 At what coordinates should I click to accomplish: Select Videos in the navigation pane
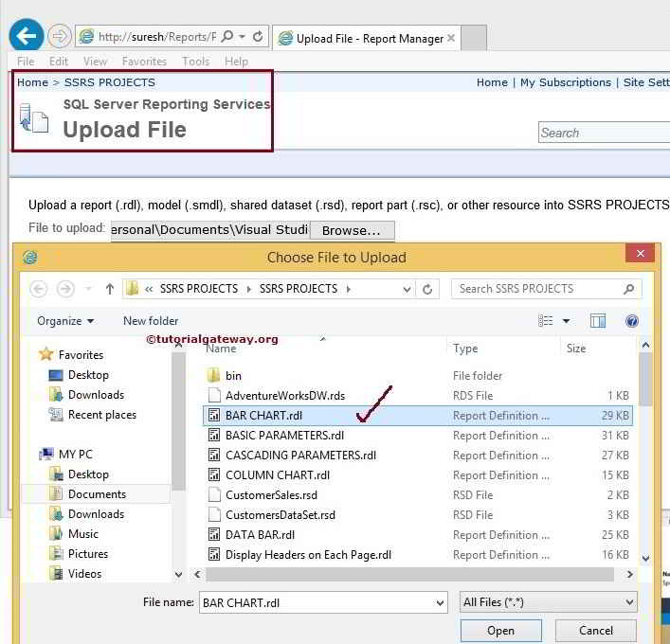tap(84, 574)
